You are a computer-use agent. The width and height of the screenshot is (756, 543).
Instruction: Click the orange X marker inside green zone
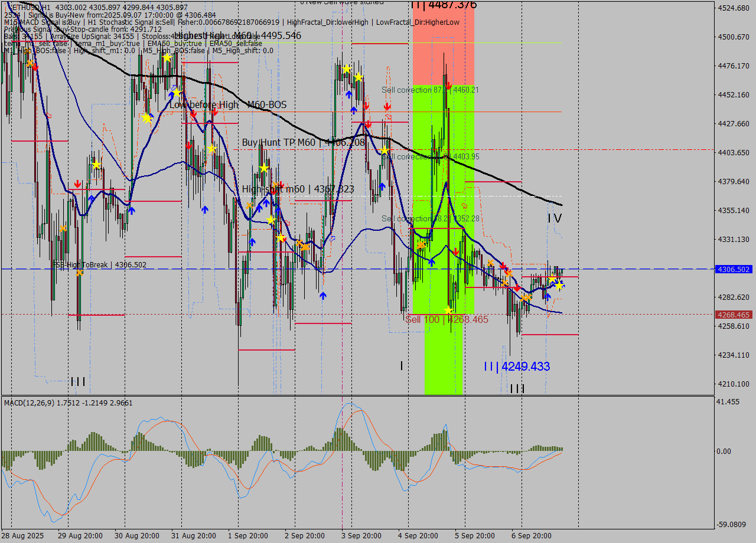421,245
